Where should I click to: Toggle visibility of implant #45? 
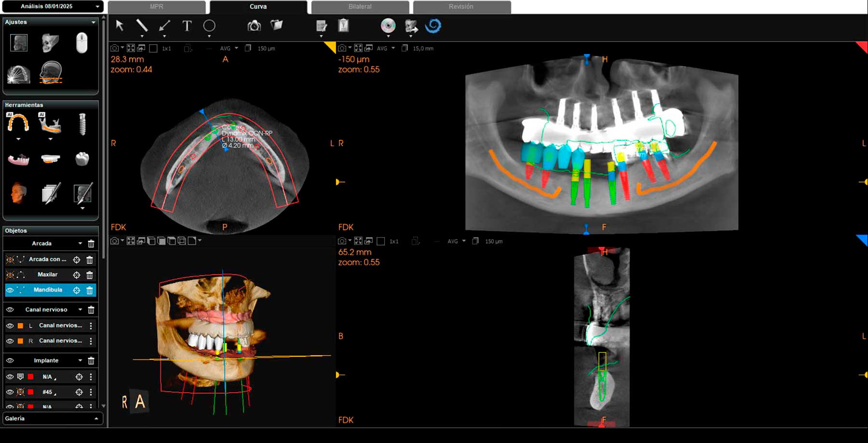pyautogui.click(x=10, y=392)
